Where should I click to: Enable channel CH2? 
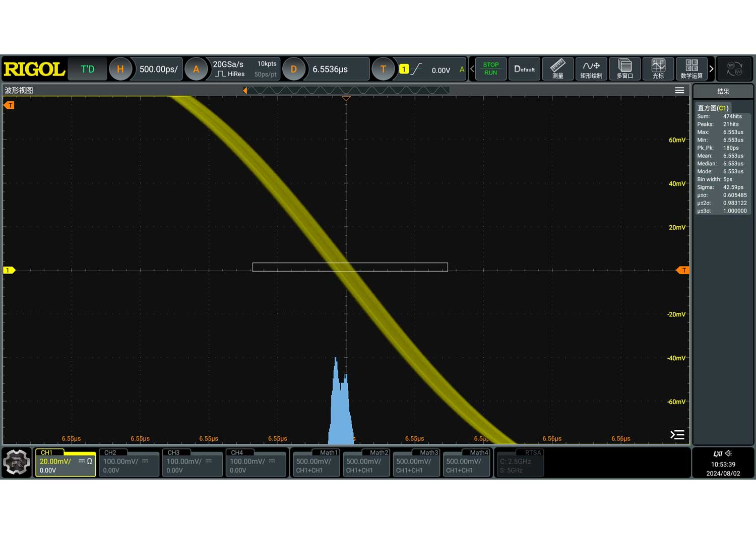[x=129, y=462]
